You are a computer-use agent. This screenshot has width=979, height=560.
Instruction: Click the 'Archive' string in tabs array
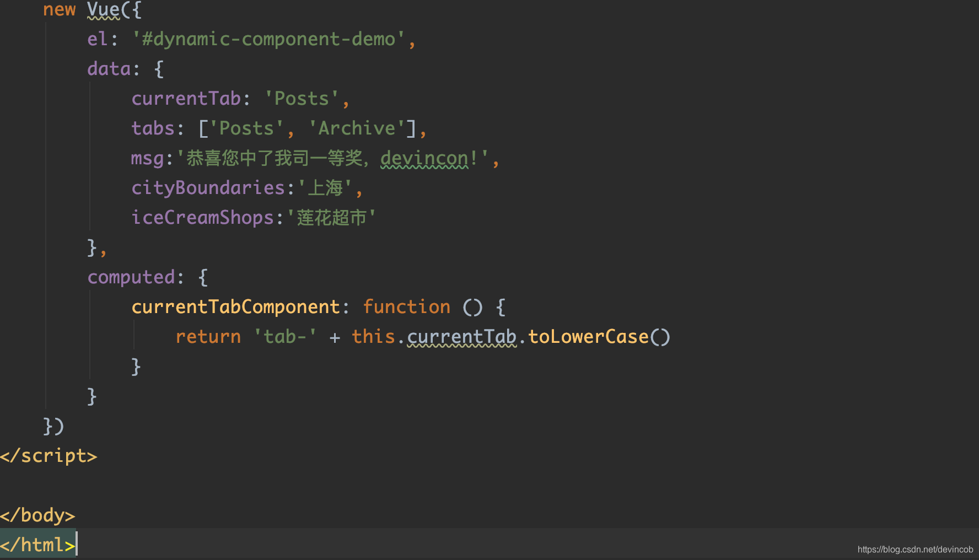click(357, 128)
